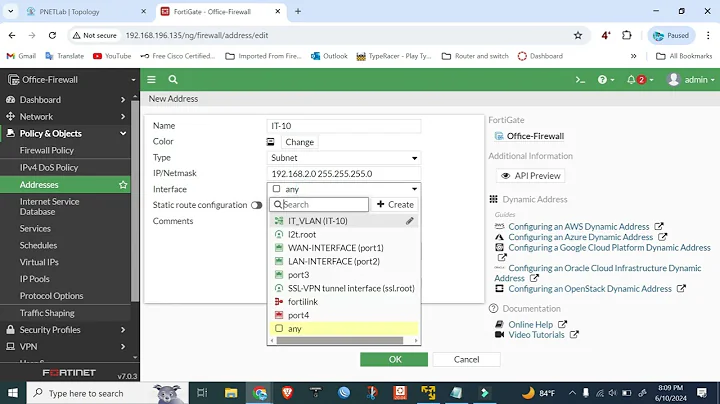Image resolution: width=720 pixels, height=404 pixels.
Task: Open IPv4 DoS Policy page
Action: pos(49,168)
